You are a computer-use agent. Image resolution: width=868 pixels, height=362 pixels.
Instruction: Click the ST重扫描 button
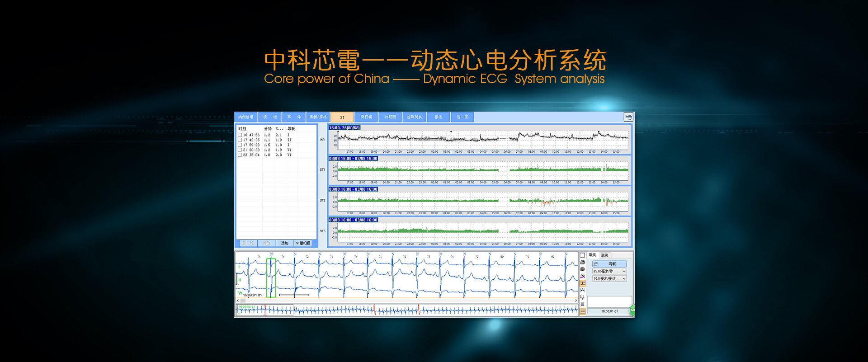click(303, 243)
